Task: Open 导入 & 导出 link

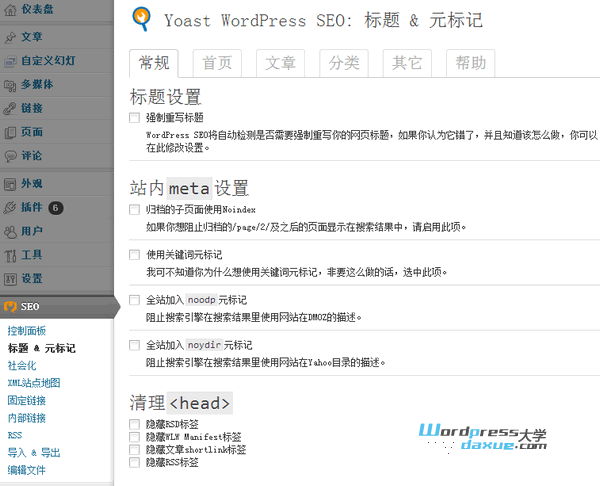Action: 34,453
